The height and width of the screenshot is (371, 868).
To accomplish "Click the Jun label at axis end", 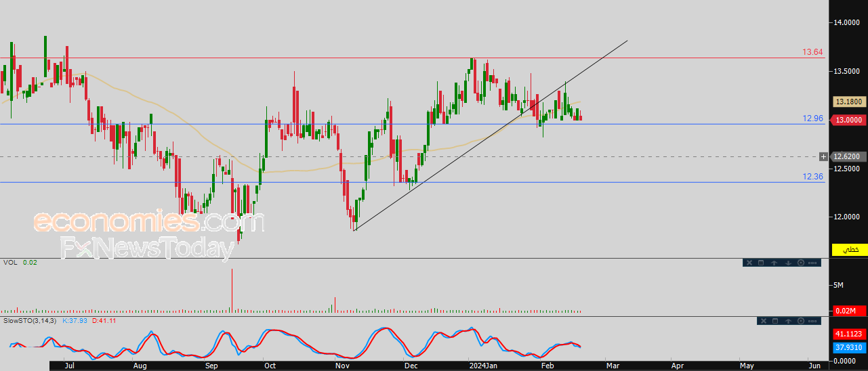I will [815, 366].
